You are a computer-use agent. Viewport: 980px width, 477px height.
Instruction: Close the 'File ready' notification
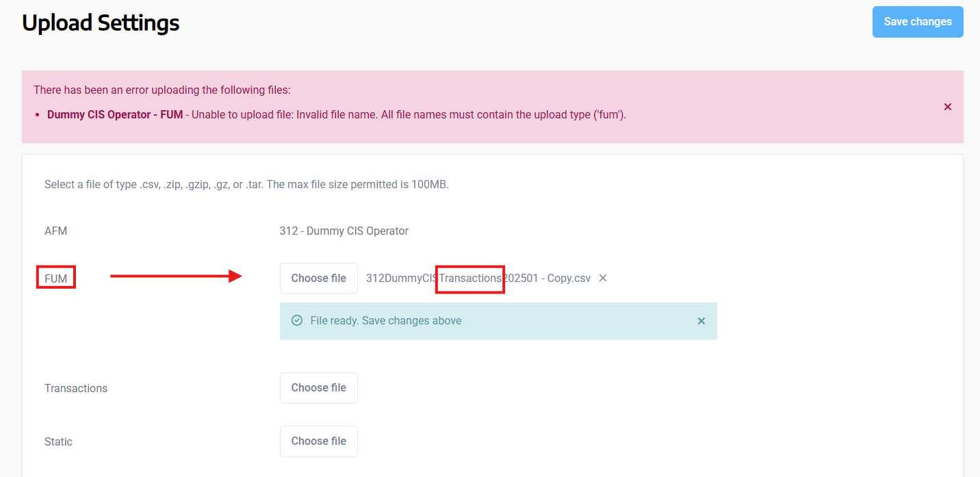pyautogui.click(x=701, y=321)
